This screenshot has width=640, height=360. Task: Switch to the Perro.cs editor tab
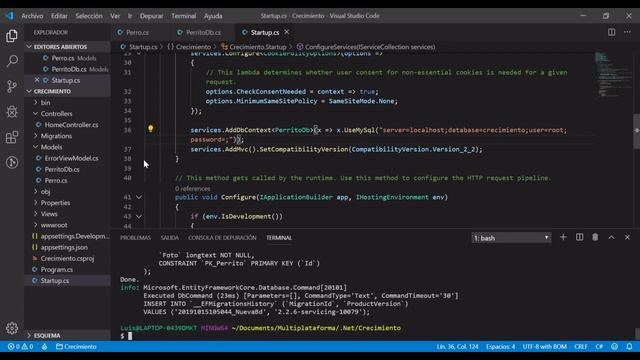tap(137, 32)
